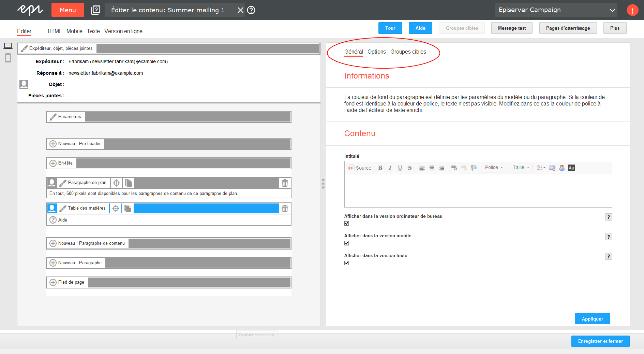Toggle italic formatting in the editor
This screenshot has height=354, width=644.
click(390, 168)
